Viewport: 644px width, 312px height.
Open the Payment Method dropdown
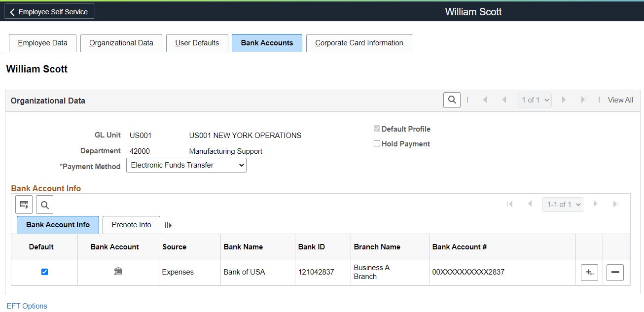click(x=186, y=165)
